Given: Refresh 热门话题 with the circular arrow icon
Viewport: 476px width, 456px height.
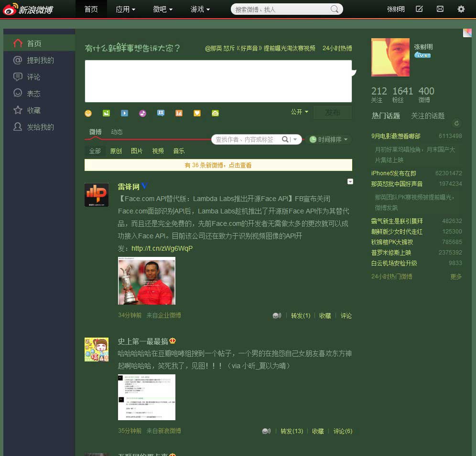Looking at the screenshot, I should pyautogui.click(x=456, y=123).
